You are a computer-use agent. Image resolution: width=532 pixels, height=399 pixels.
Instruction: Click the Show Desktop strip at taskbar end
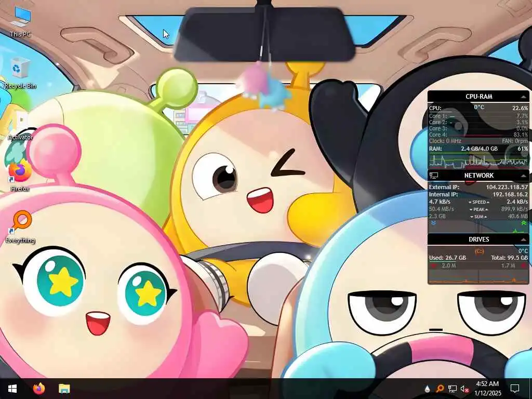point(530,389)
